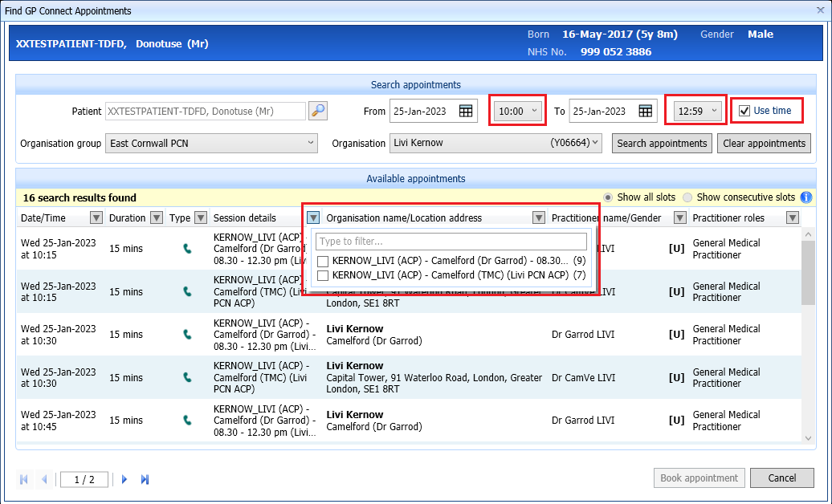Tick the Camelford (TMC) filter checkbox
The height and width of the screenshot is (504, 832).
323,275
